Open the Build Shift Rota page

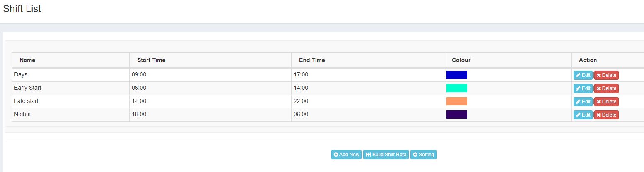click(386, 155)
